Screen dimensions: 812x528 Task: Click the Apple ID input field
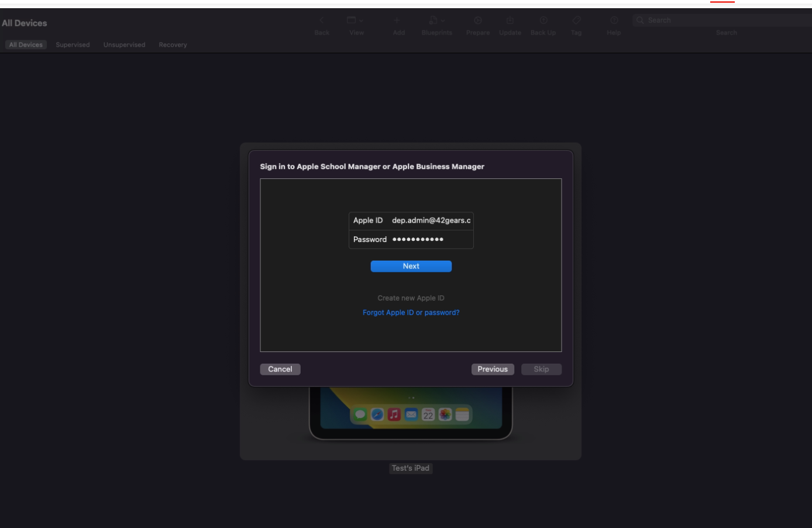411,220
